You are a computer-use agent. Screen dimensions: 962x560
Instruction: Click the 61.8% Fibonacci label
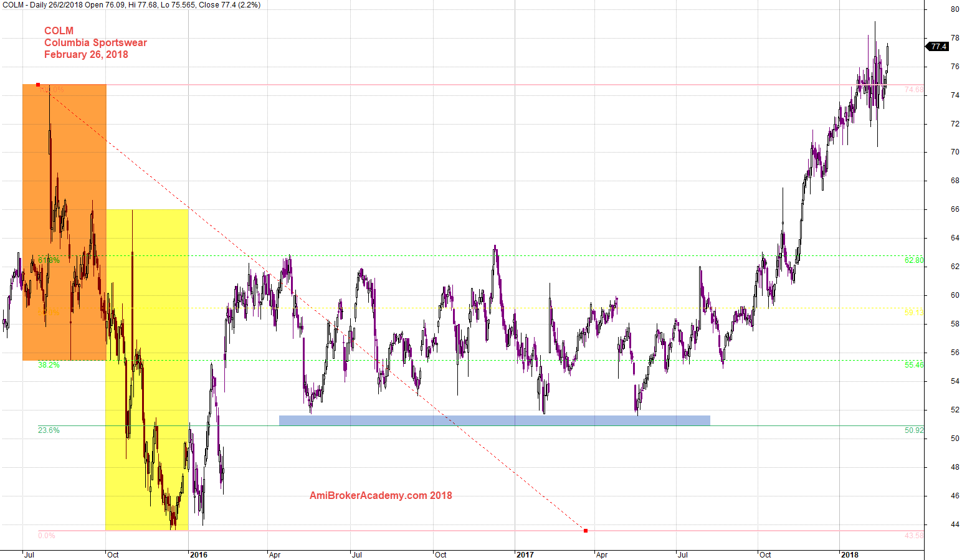coord(49,260)
